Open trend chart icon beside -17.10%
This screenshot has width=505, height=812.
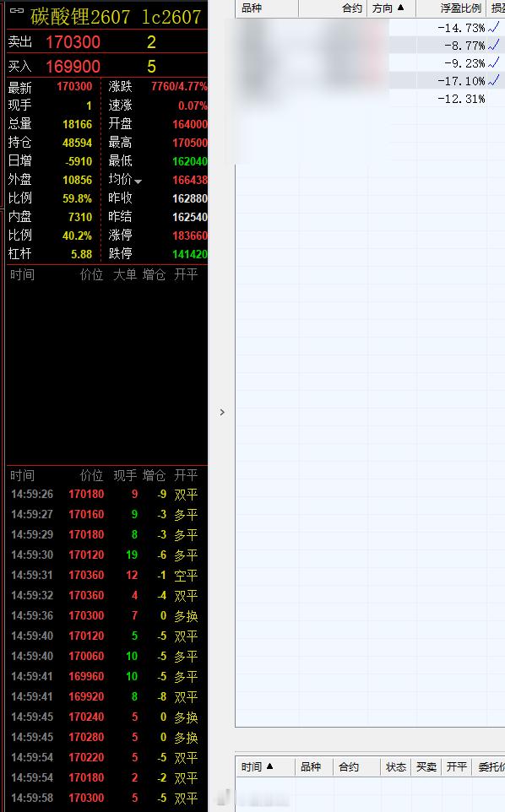[494, 80]
